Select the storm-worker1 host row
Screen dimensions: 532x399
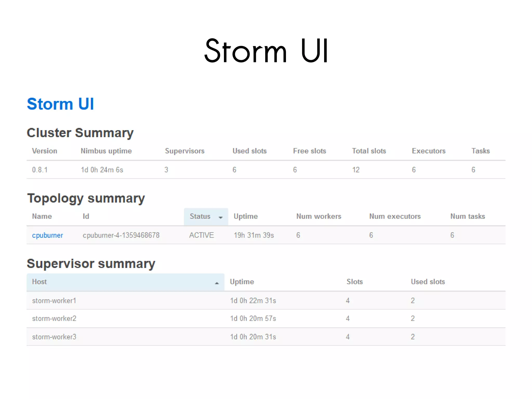pos(266,301)
